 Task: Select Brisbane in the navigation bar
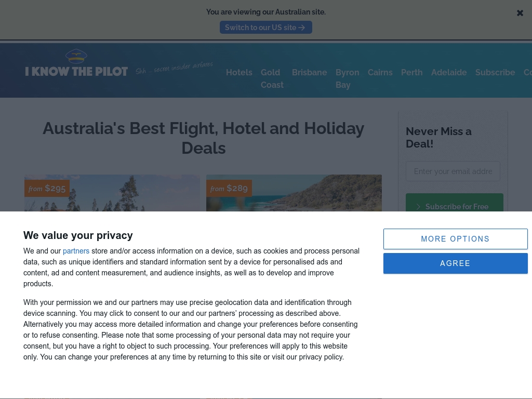click(x=309, y=72)
